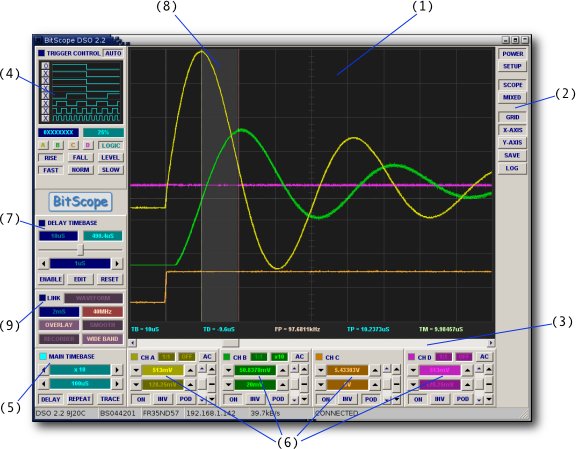Screen dimensions: 576x449
Task: Click the magenta CH D color indicator
Action: (411, 357)
